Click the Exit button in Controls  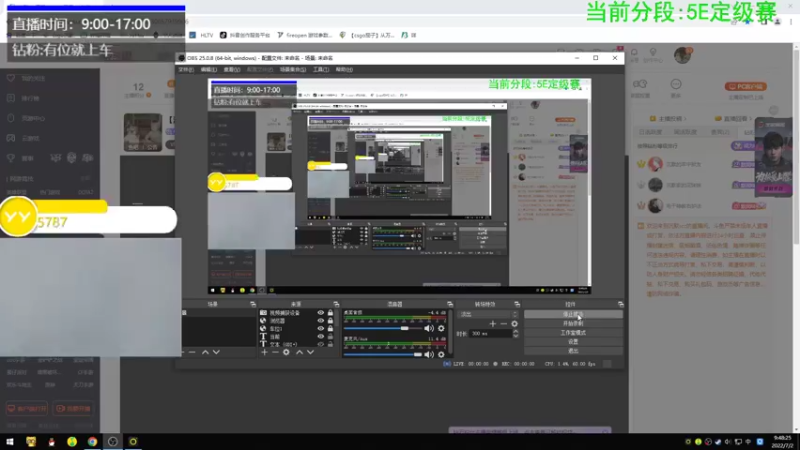[x=573, y=351]
